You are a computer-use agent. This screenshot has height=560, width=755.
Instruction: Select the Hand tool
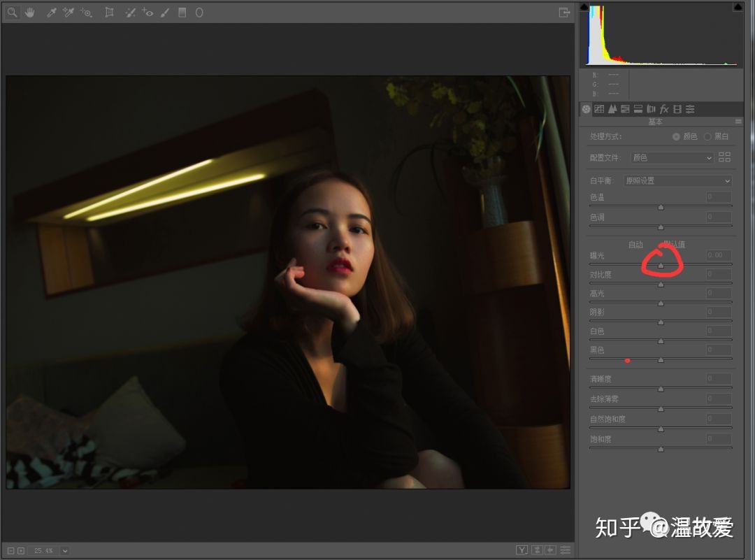(x=30, y=13)
